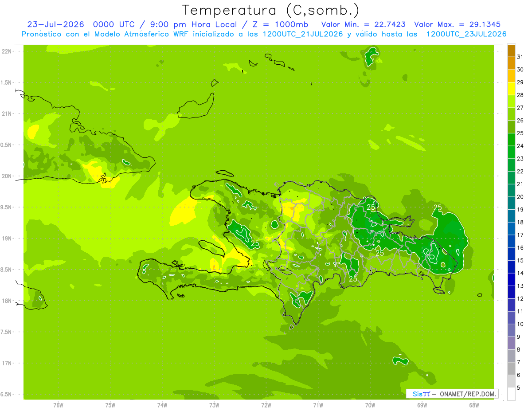Click the 1.5N half-degree latitude label
The image size is (532, 411).
click(x=7, y=82)
